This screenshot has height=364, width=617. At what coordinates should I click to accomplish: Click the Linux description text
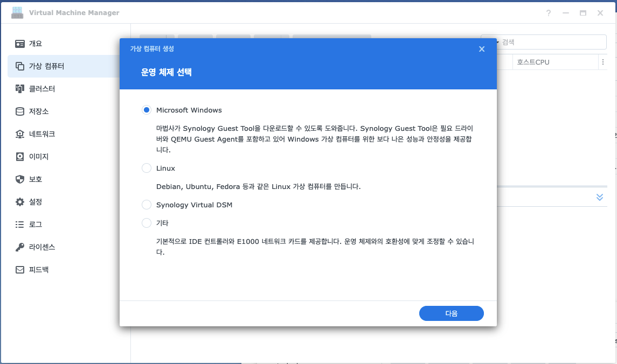coord(258,186)
